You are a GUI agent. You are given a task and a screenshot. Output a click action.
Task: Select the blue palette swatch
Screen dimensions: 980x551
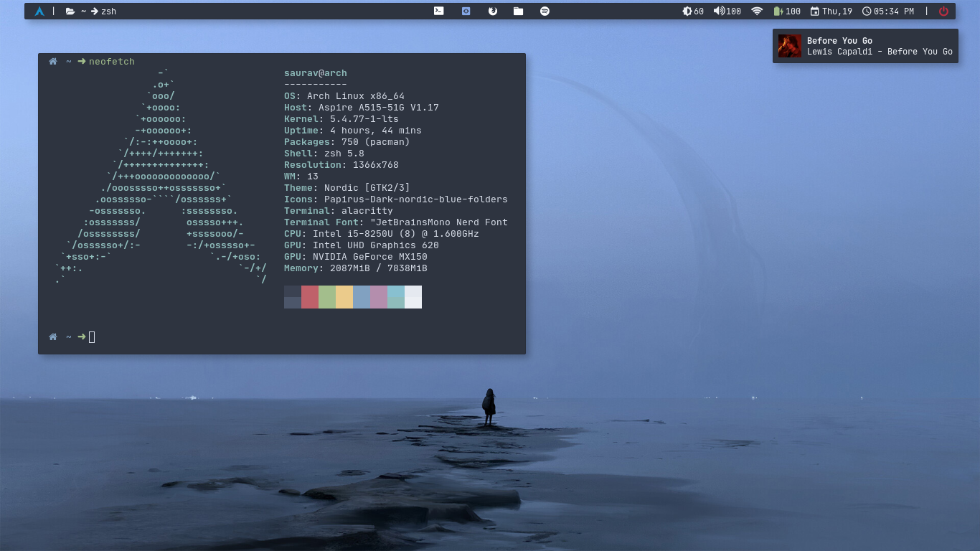(362, 297)
